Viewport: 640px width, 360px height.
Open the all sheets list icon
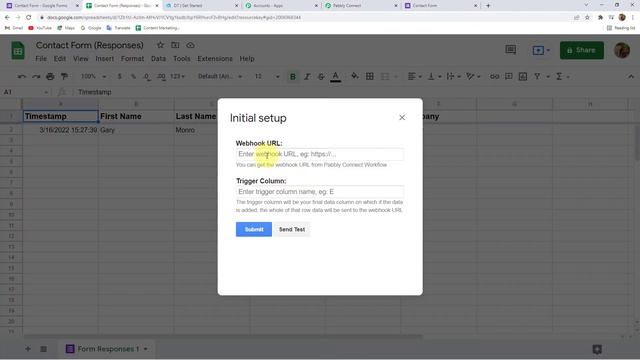tap(43, 349)
